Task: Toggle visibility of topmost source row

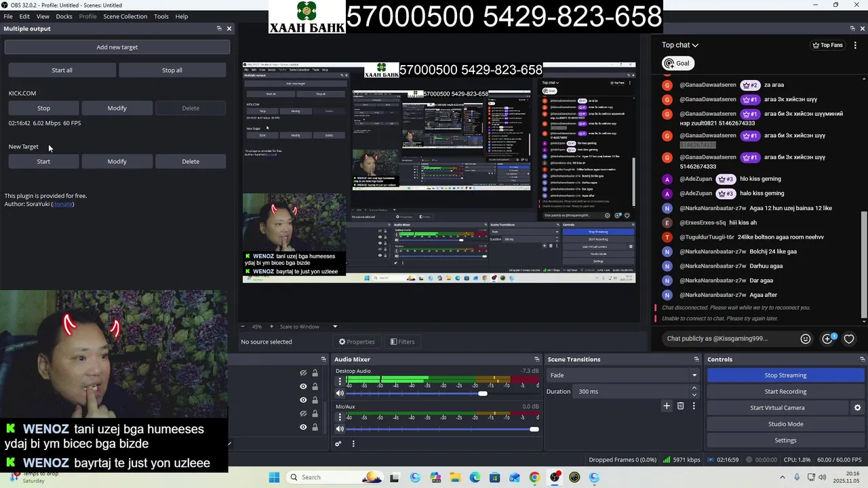Action: click(303, 373)
